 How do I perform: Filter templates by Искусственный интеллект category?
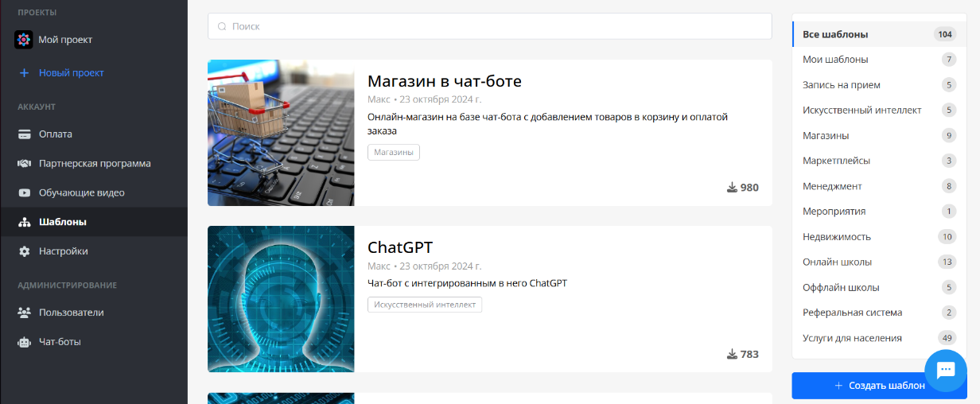[x=861, y=110]
